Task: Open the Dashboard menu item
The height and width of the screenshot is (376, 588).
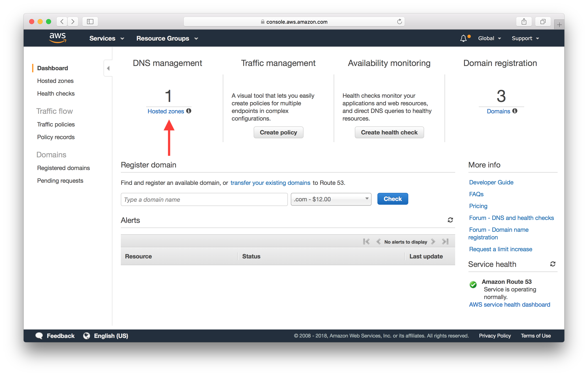Action: [x=53, y=67]
